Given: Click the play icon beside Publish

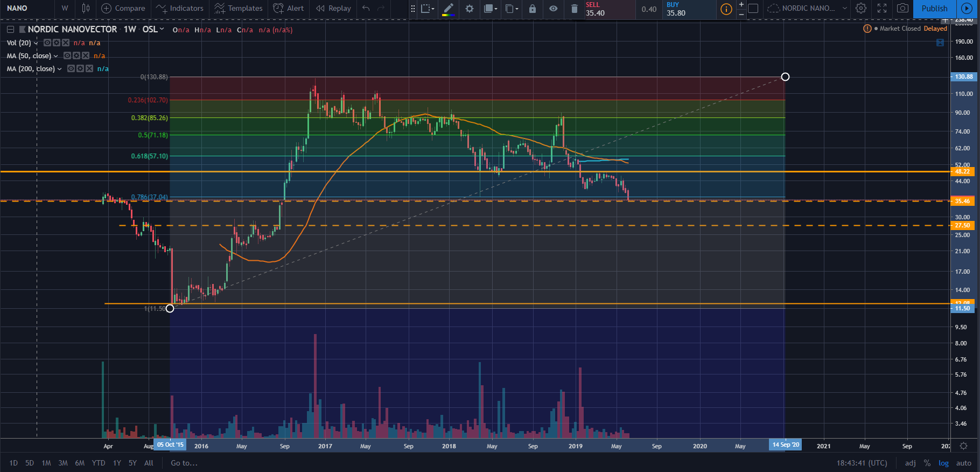Looking at the screenshot, I should [967, 8].
